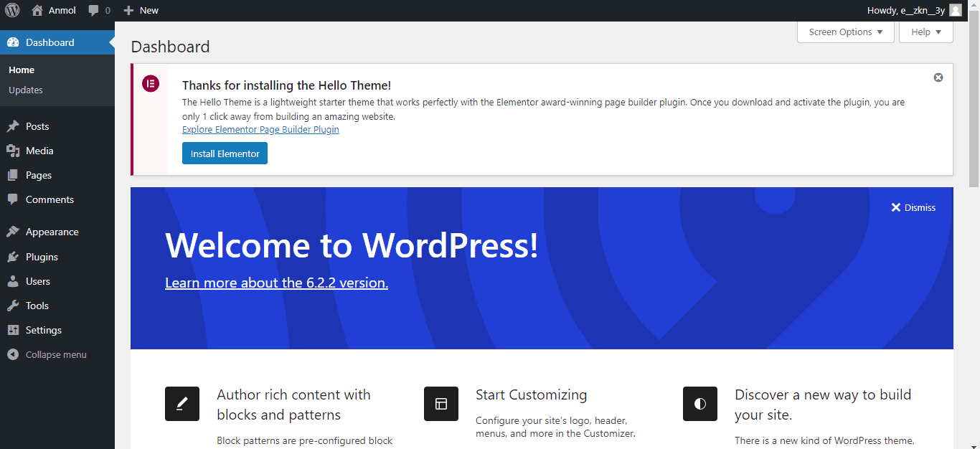Open the user menu via the Howdy avatar

(x=955, y=10)
